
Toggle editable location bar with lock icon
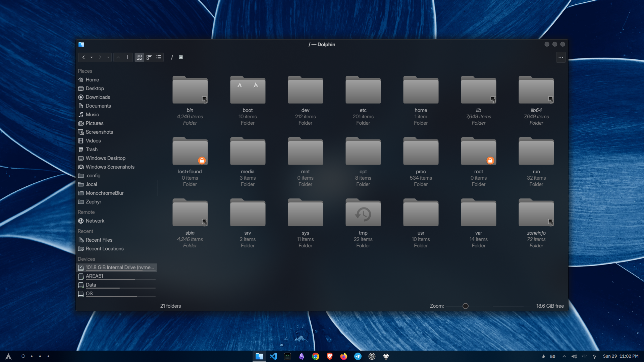pos(180,57)
